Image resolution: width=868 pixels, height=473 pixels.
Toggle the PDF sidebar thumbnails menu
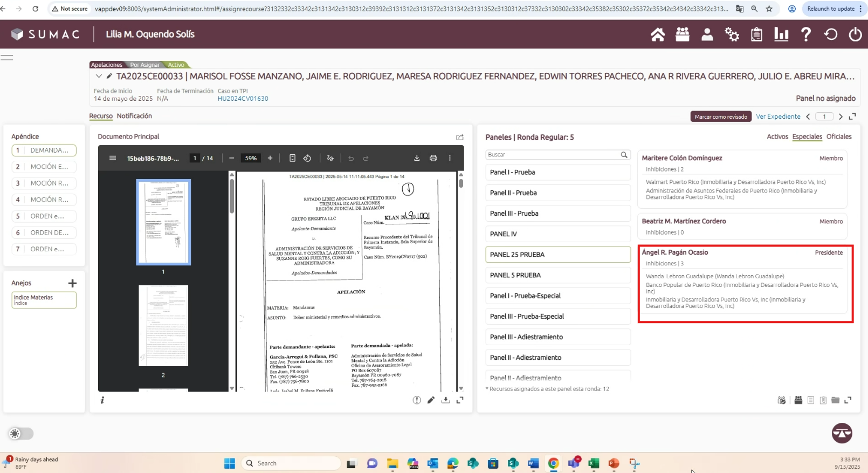[x=113, y=158]
